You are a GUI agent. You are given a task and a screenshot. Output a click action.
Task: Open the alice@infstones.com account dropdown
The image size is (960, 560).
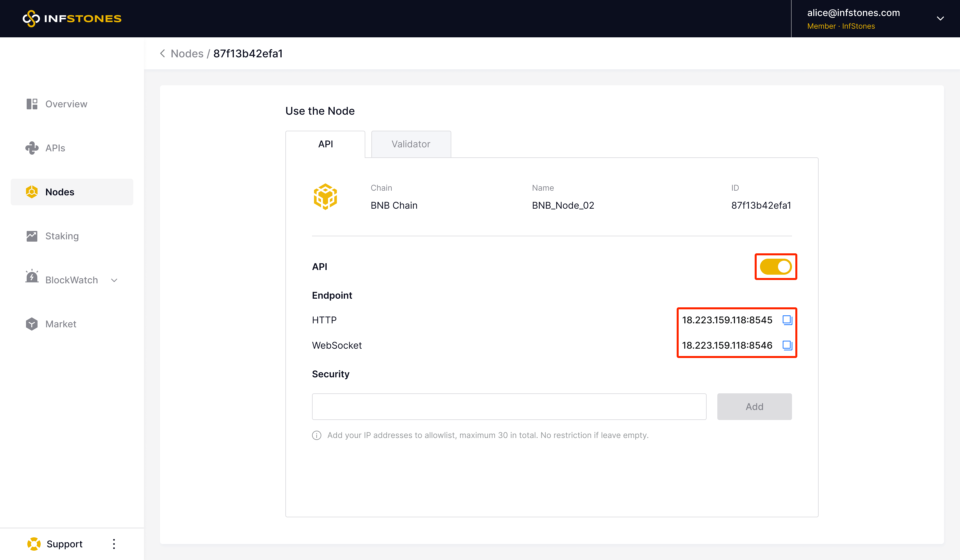(940, 18)
